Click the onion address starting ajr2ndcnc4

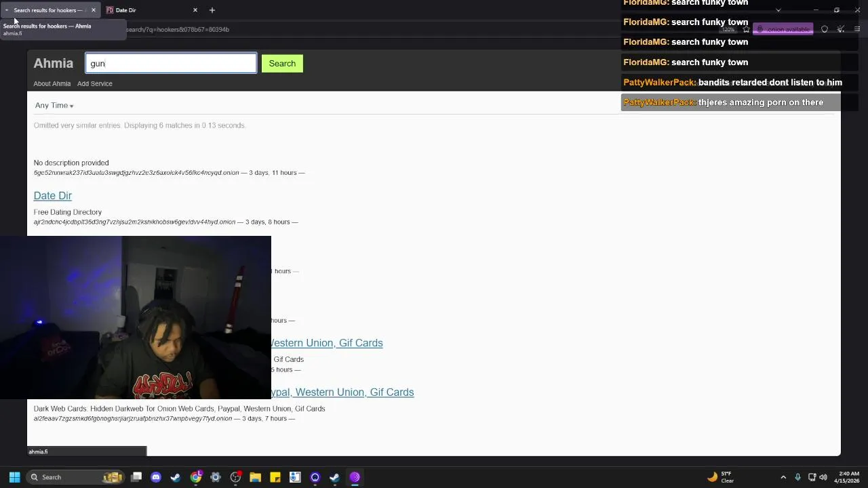(134, 222)
